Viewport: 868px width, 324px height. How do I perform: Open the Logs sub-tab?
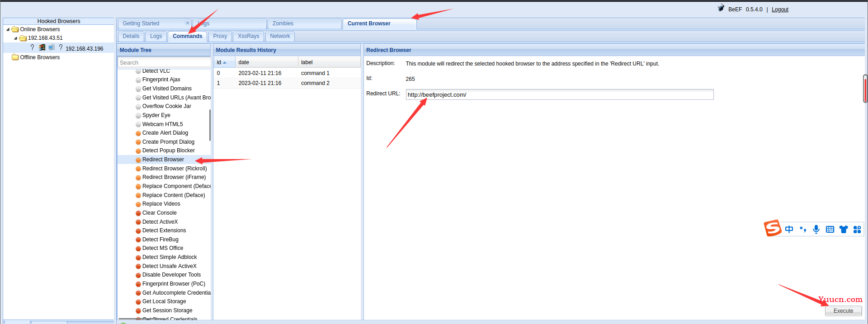point(156,36)
